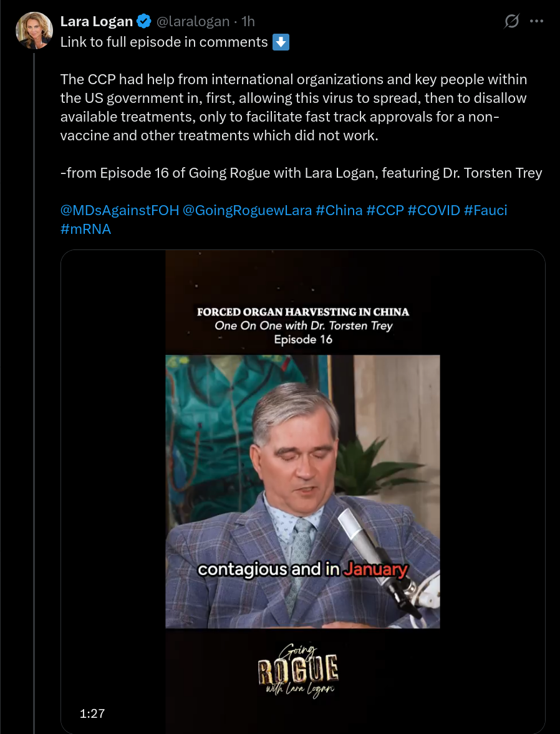Click the blue verified badge icon
Screen dimensions: 560x734
[144, 21]
